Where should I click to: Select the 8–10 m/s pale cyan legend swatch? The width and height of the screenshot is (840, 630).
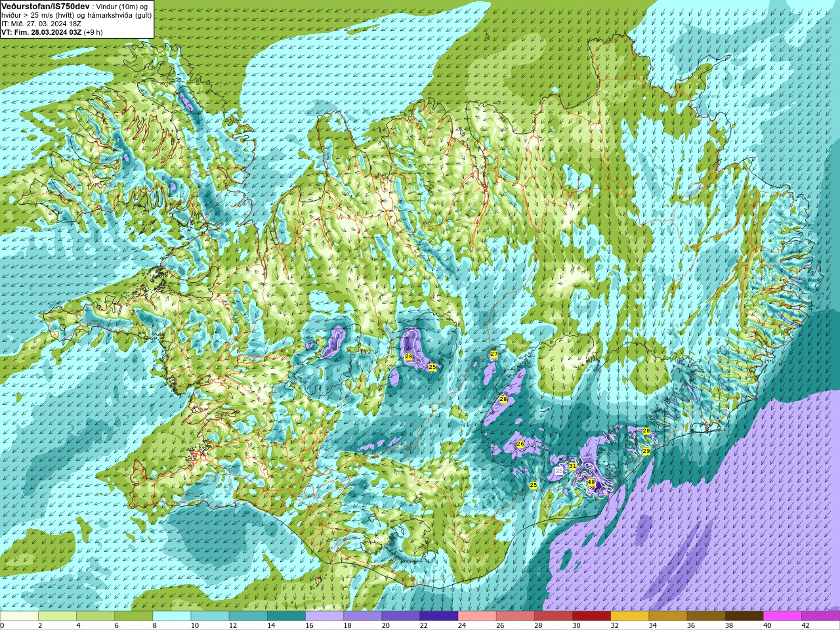tap(172, 616)
